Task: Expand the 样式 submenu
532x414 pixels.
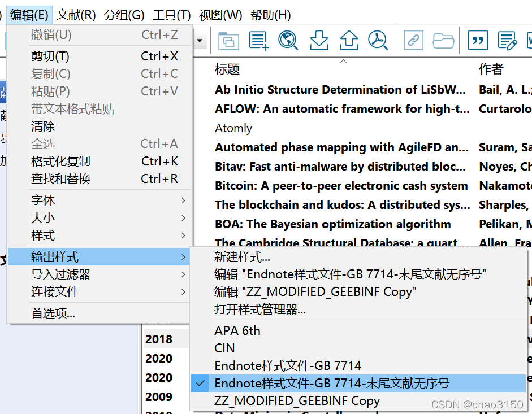Action: 100,236
